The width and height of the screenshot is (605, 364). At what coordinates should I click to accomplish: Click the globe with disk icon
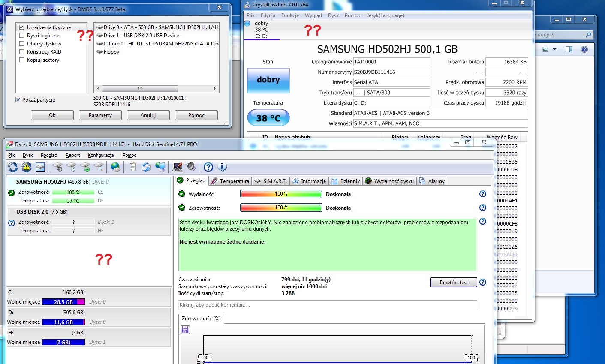(116, 167)
